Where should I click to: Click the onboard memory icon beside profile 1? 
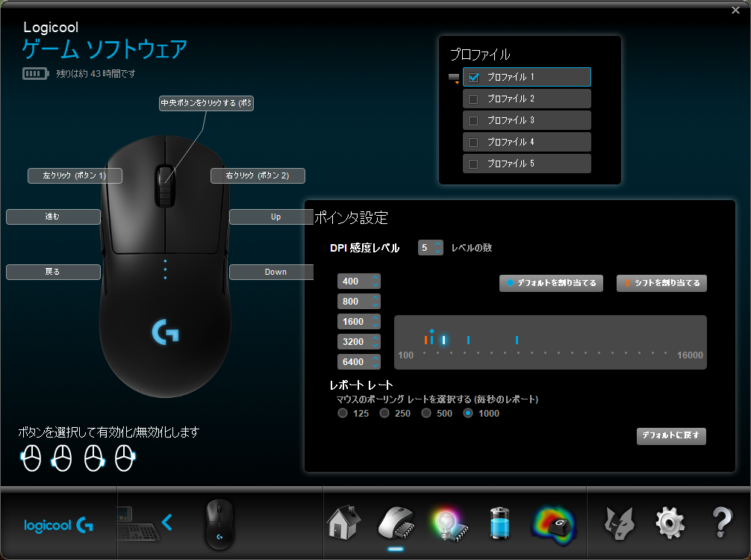454,78
